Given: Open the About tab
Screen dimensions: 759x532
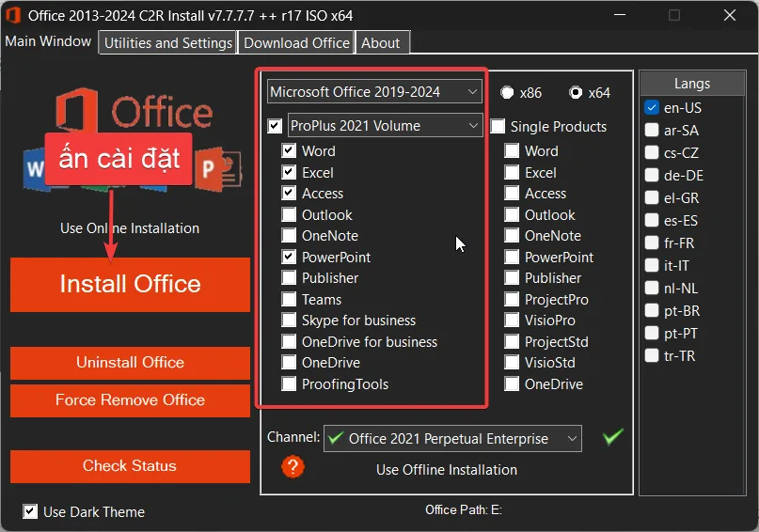Looking at the screenshot, I should click(x=381, y=42).
